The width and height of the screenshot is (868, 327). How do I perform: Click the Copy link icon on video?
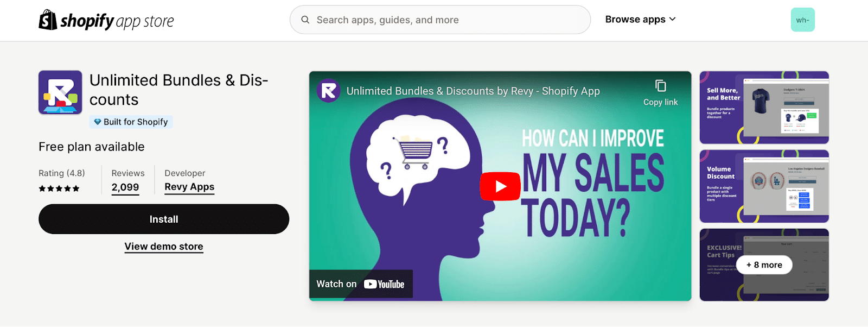tap(660, 86)
